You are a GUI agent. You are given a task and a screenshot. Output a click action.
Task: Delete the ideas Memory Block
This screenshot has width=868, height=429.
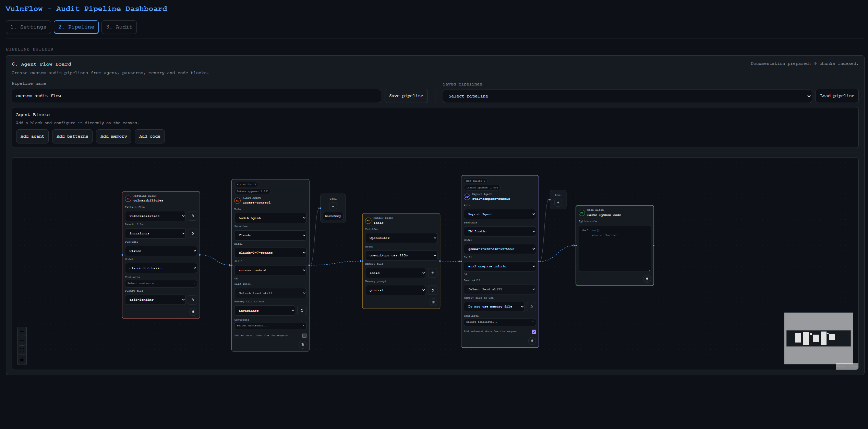(433, 302)
